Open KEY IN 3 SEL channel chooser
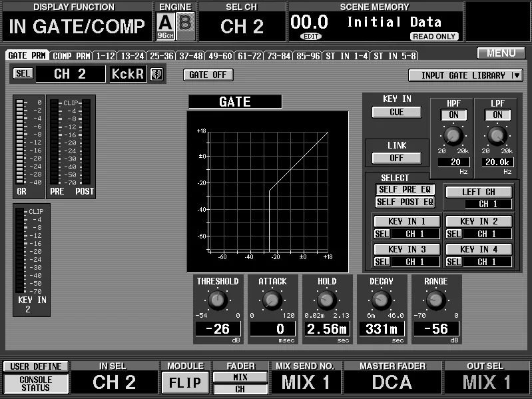This screenshot has width=532, height=399. [x=382, y=262]
